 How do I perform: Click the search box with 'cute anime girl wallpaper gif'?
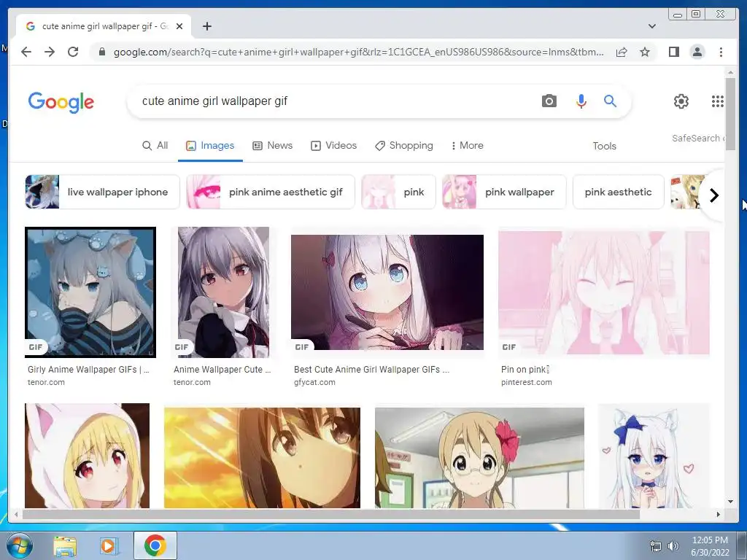click(333, 101)
